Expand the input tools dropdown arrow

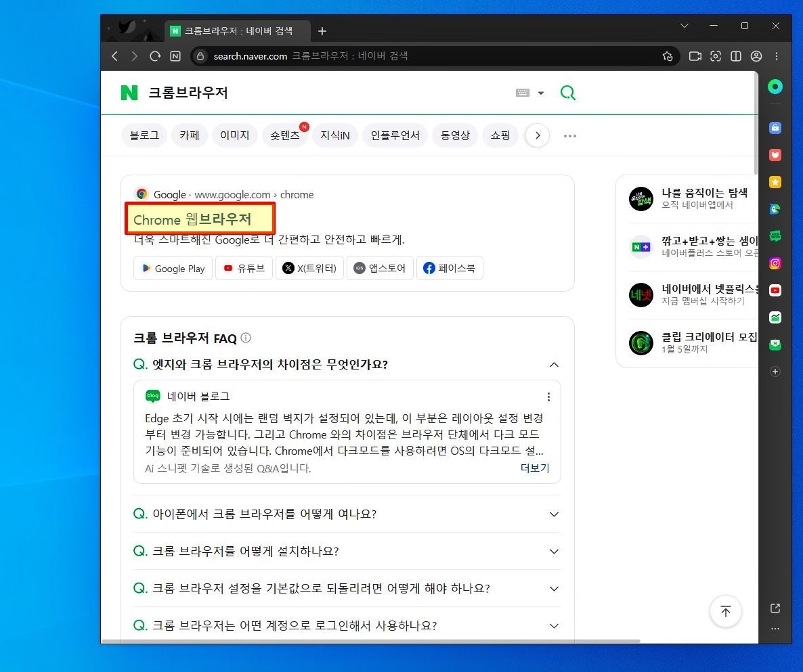pos(541,93)
